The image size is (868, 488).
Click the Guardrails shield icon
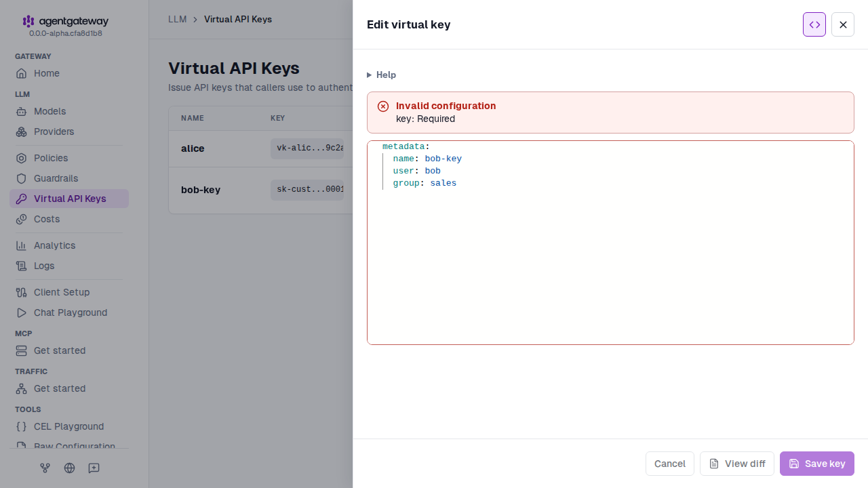pos(22,178)
